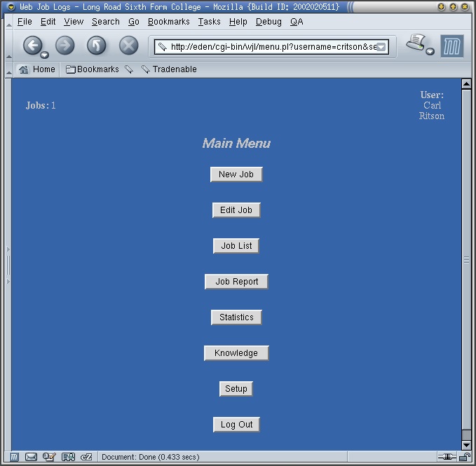Open Address Book from status bar icon
The image size is (476, 466).
point(68,457)
